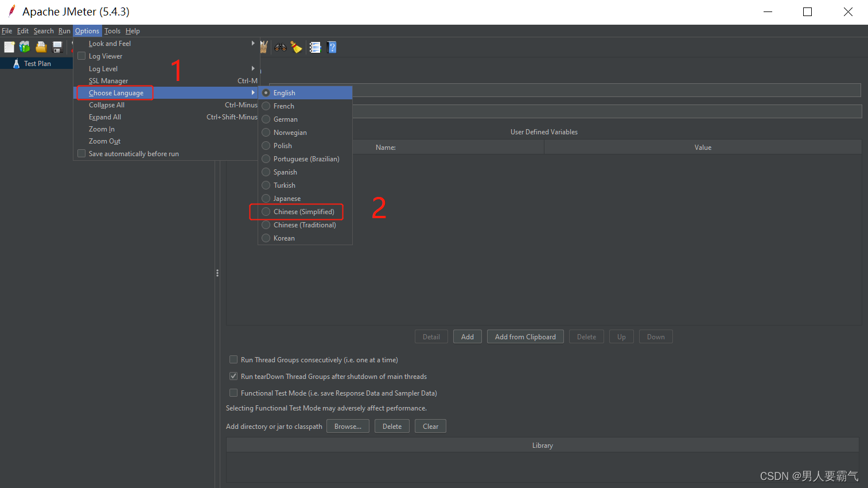Open the Tools menu

pos(112,31)
